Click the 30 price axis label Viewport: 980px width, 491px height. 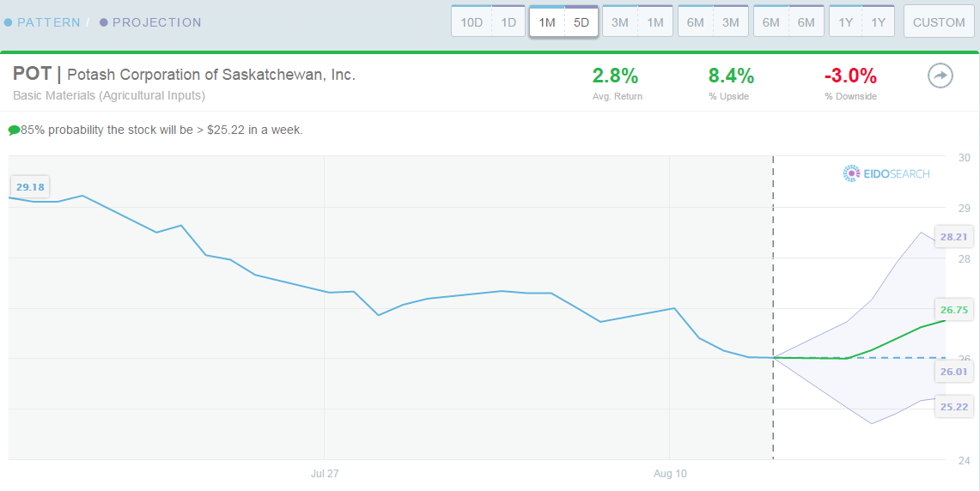(x=965, y=157)
